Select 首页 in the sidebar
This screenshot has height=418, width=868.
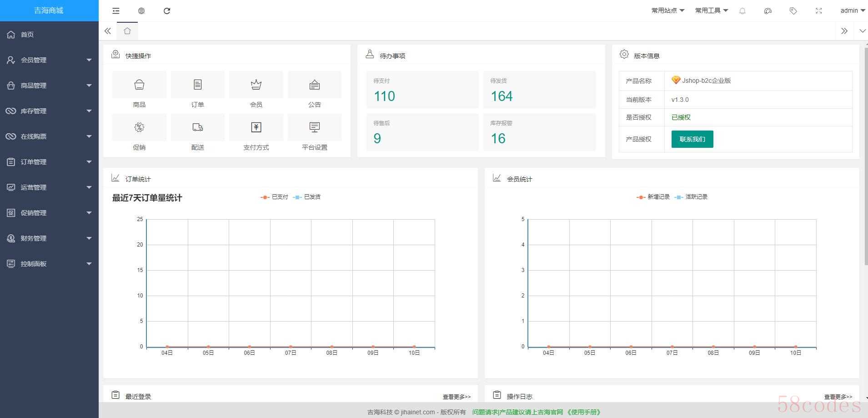tap(27, 35)
